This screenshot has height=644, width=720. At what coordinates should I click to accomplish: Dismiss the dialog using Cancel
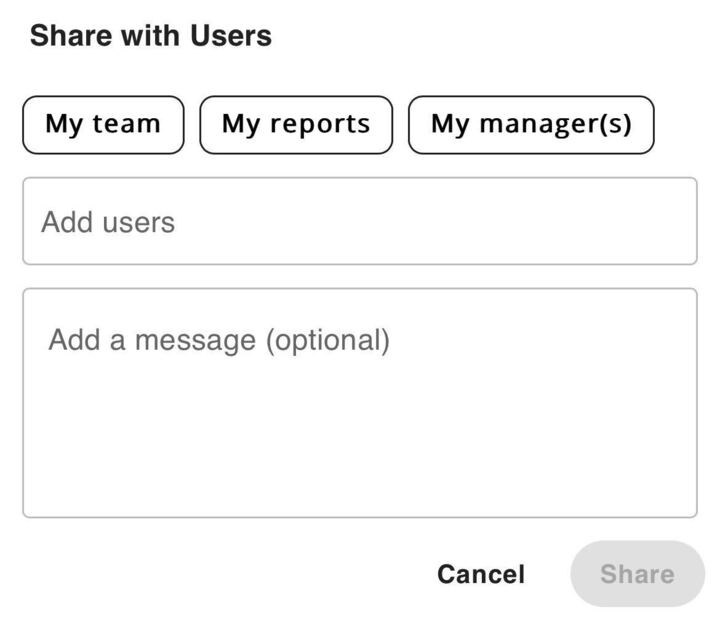coord(480,574)
